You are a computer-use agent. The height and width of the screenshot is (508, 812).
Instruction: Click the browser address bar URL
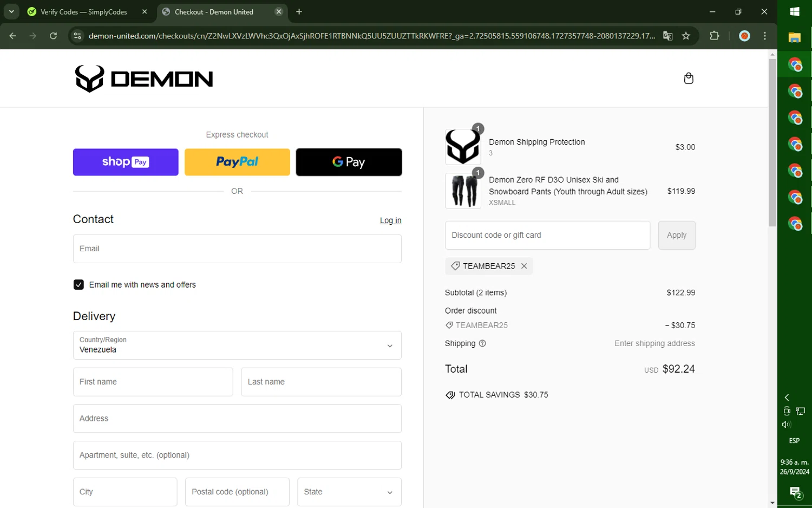click(x=371, y=36)
